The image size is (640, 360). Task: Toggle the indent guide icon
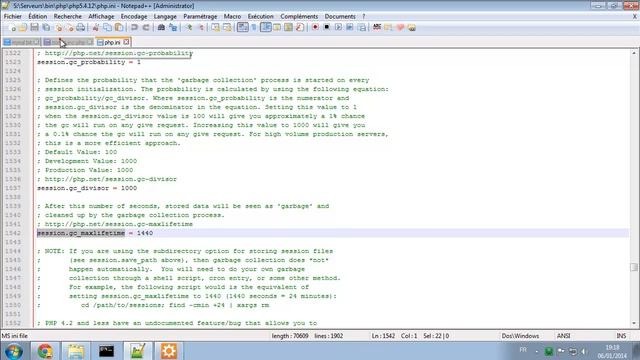coord(265,27)
